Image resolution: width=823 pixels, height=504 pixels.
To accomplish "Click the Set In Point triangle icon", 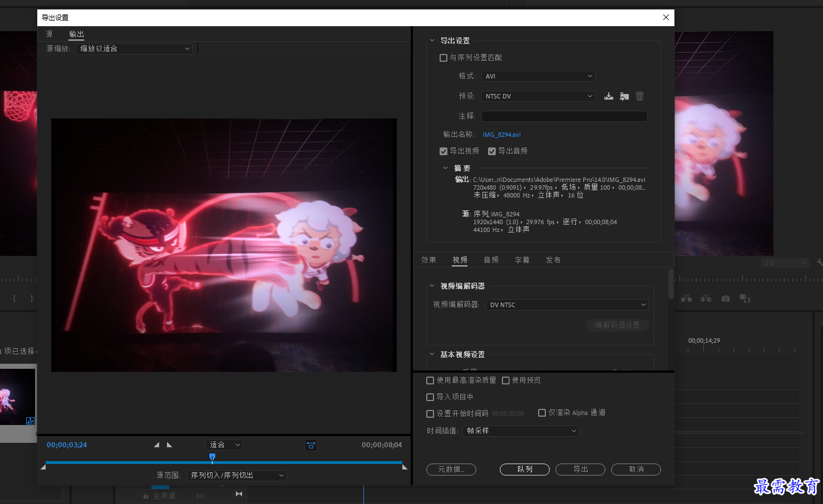I will coord(156,445).
